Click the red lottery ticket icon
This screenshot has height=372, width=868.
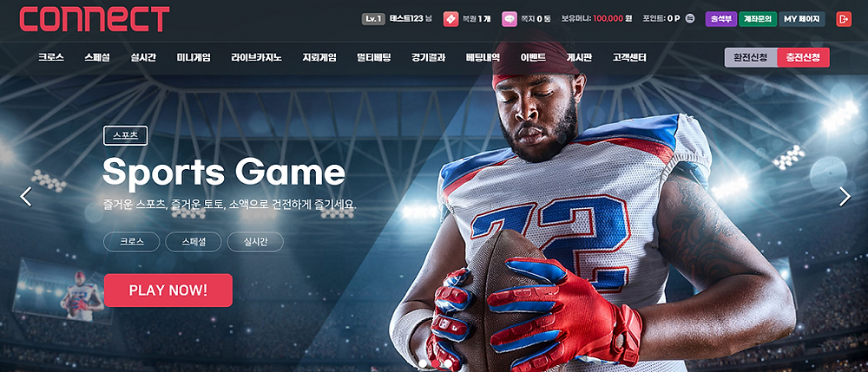pos(450,19)
